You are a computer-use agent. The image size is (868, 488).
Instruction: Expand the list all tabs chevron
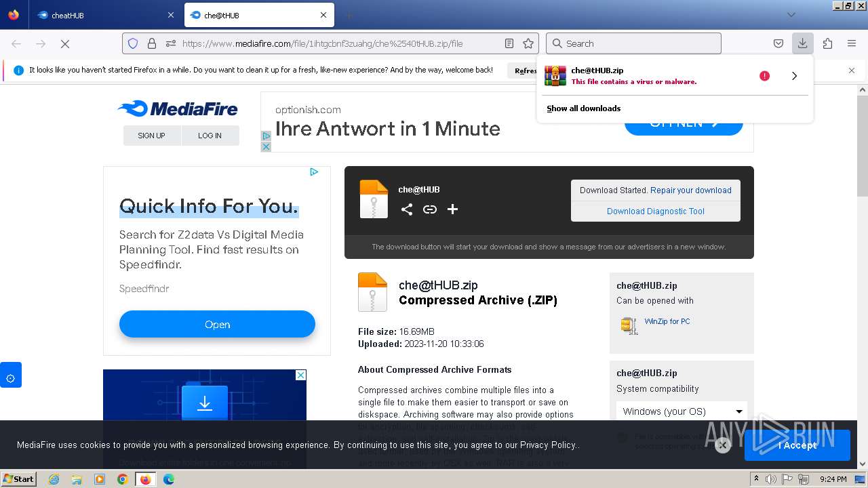pyautogui.click(x=791, y=15)
